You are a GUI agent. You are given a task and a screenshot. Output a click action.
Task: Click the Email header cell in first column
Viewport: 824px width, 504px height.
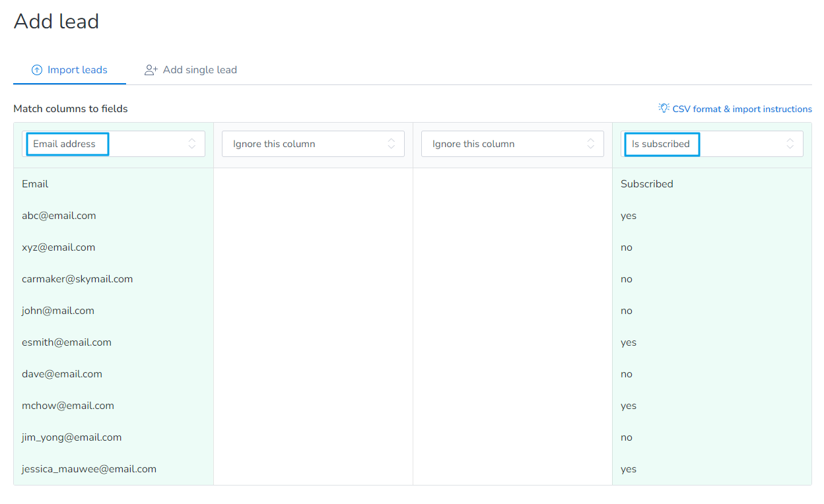[x=35, y=184]
